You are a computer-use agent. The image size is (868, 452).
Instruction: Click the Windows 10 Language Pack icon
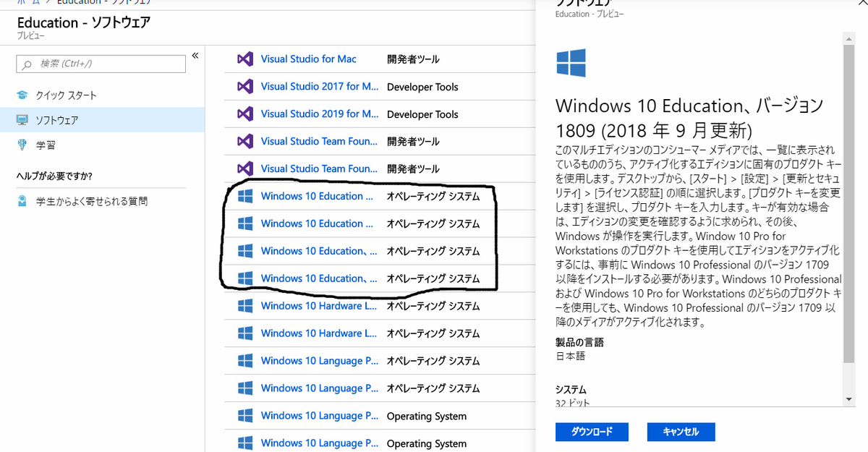(x=245, y=361)
